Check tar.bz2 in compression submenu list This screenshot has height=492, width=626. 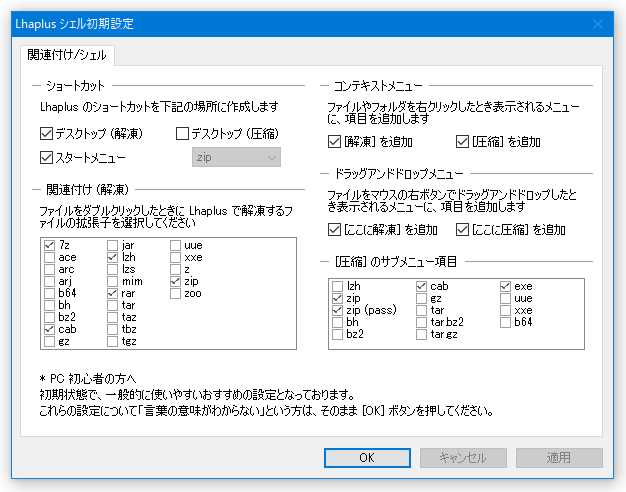click(x=421, y=322)
